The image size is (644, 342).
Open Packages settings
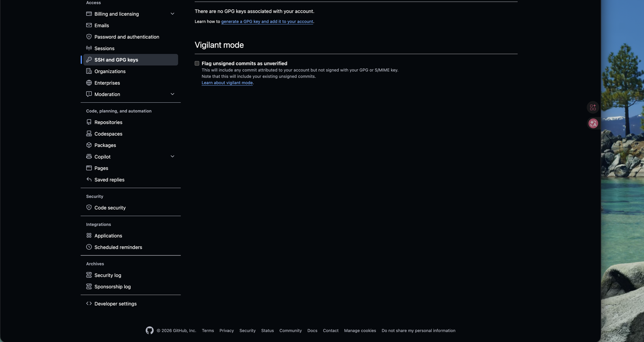[131, 145]
